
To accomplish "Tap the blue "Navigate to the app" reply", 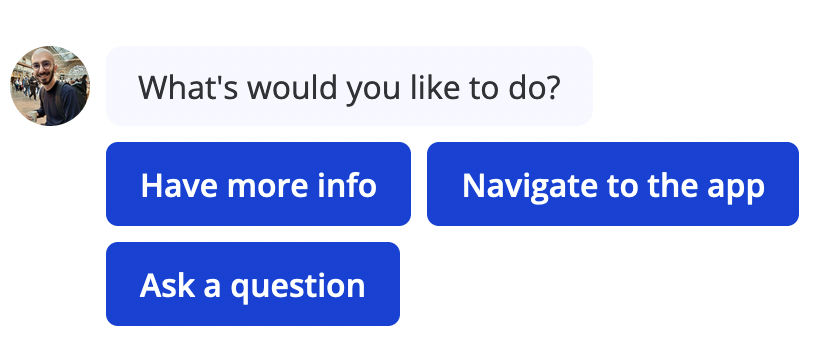I will coord(613,184).
